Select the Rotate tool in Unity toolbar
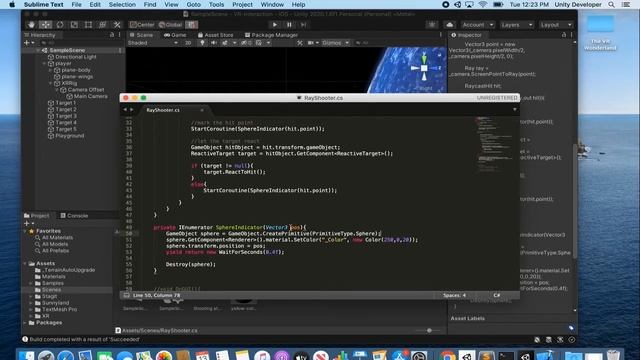The width and height of the screenshot is (640, 360). pos(60,24)
